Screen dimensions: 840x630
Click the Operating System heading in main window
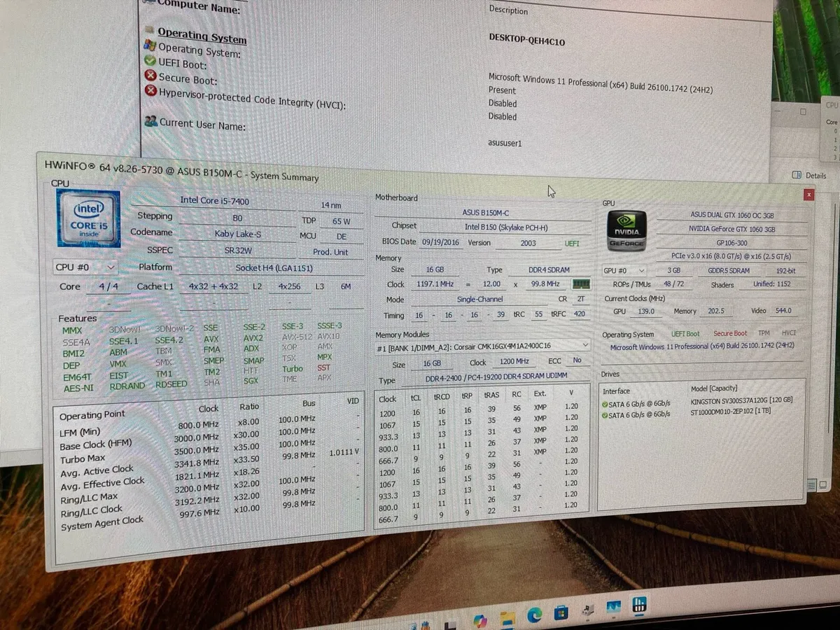202,34
